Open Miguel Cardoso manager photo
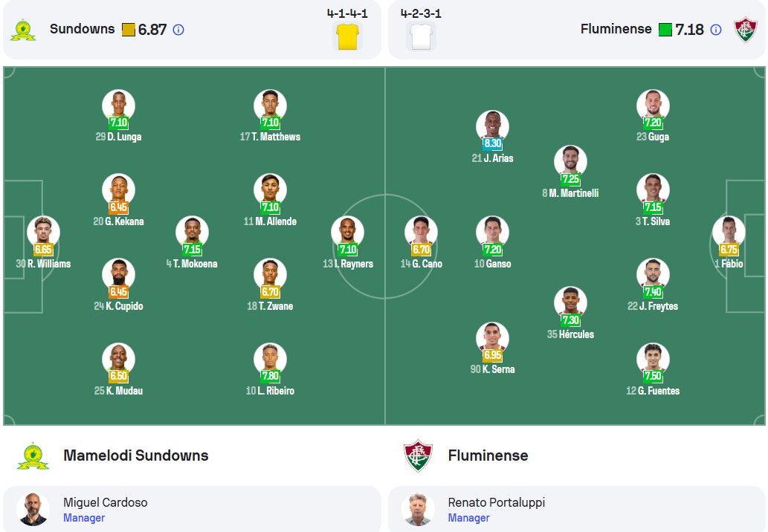The height and width of the screenshot is (532, 768). pos(33,510)
